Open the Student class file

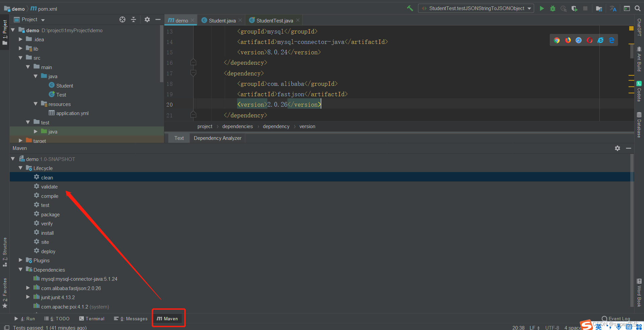tap(64, 86)
